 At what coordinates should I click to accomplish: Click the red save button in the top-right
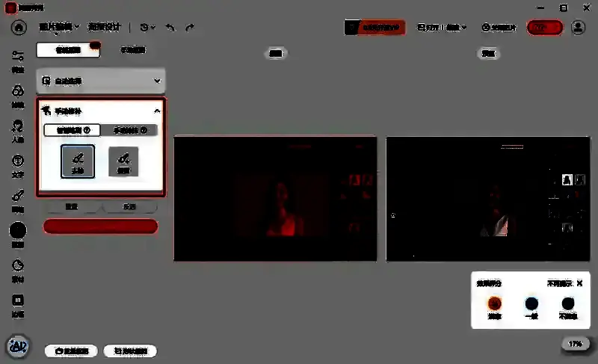click(x=544, y=28)
